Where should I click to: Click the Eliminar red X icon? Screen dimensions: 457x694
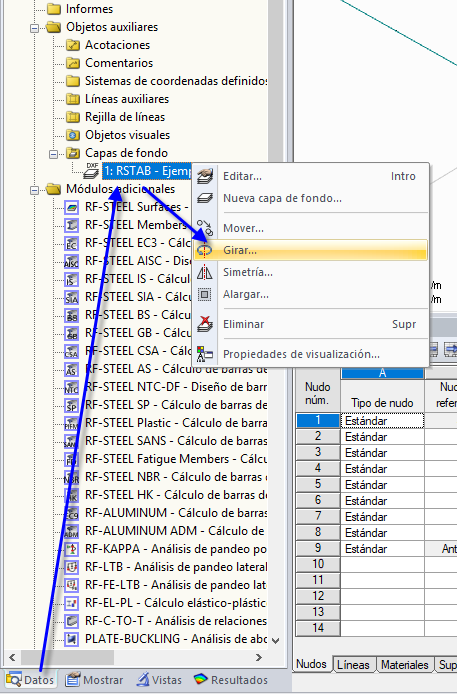pos(204,324)
